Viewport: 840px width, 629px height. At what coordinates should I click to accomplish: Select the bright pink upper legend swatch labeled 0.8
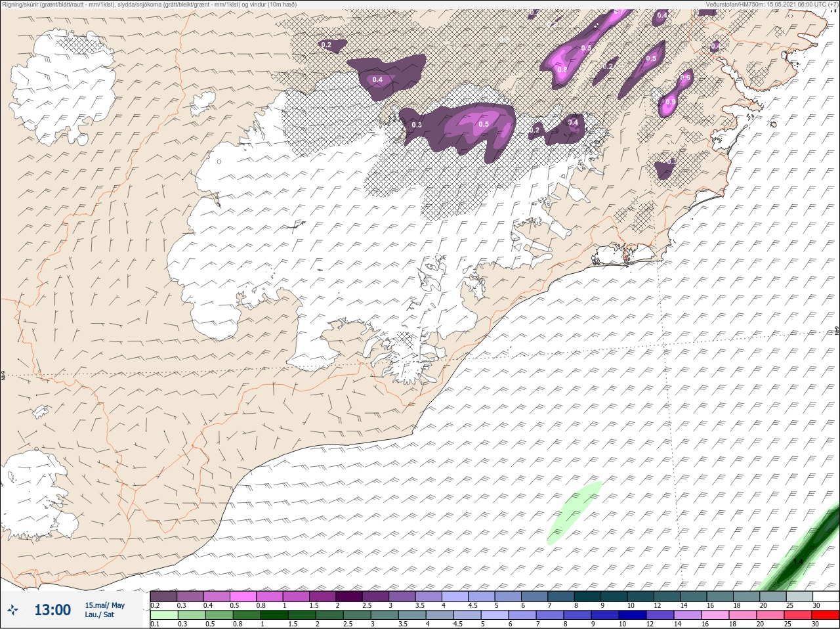270,597
